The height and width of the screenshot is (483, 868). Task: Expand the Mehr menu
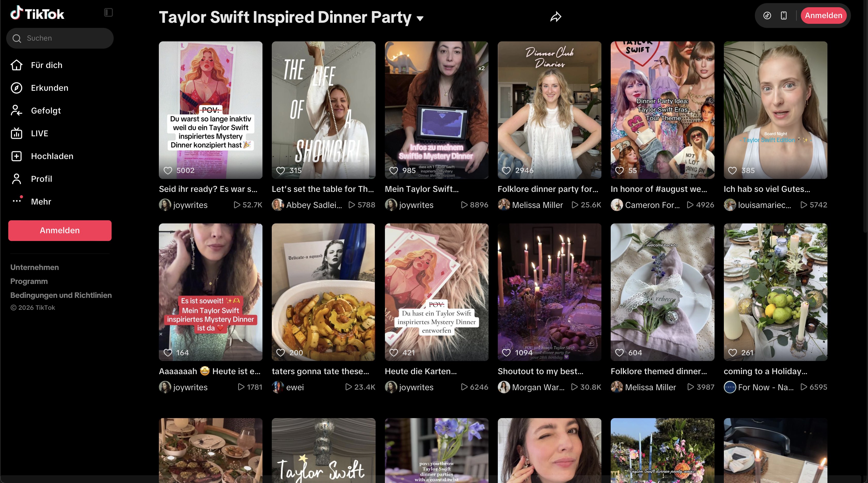[x=41, y=202]
